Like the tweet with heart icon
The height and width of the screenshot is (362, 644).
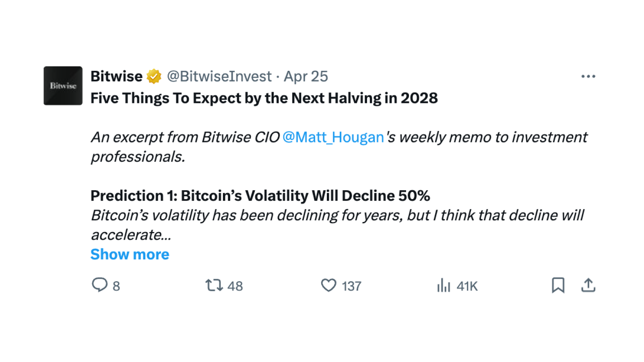[x=328, y=285]
